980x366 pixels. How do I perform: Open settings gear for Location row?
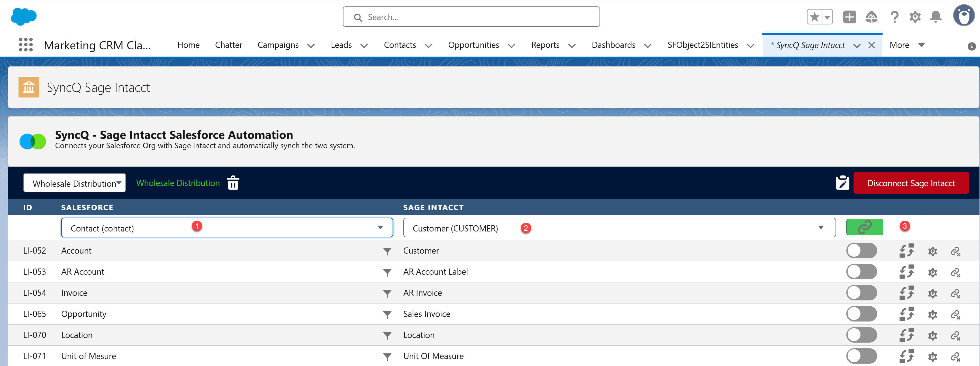[932, 336]
